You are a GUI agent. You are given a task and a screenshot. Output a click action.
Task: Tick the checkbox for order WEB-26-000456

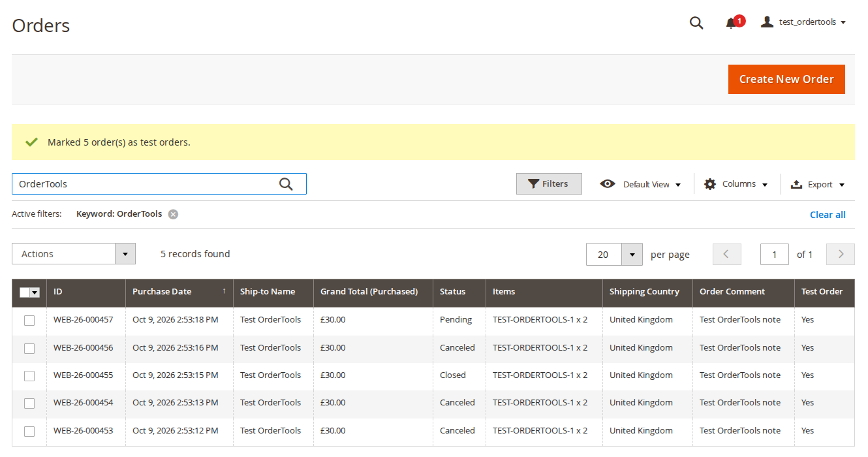(29, 349)
